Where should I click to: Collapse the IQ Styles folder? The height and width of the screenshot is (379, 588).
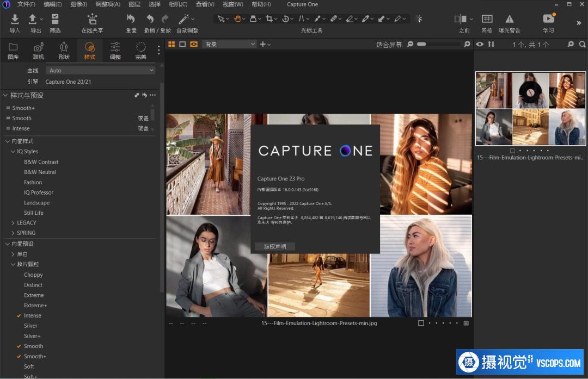[x=13, y=152]
